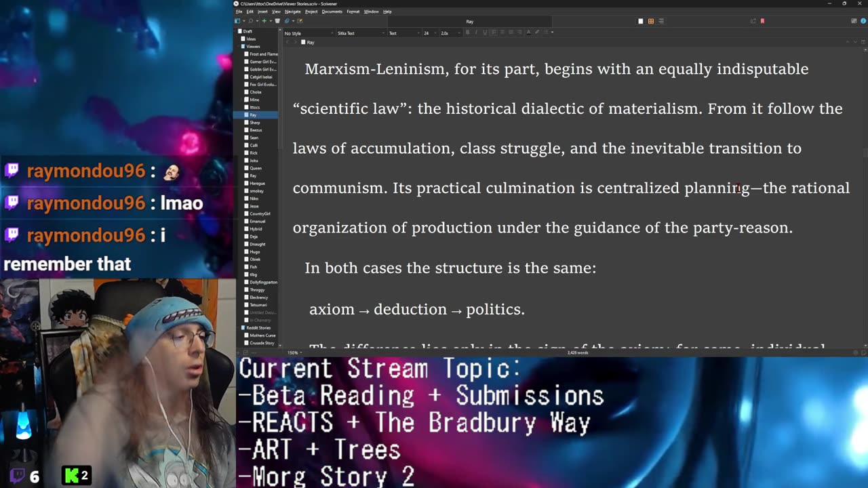Open dropdown arrow next to Add icon
Viewport: 868px width, 488px height.
271,21
